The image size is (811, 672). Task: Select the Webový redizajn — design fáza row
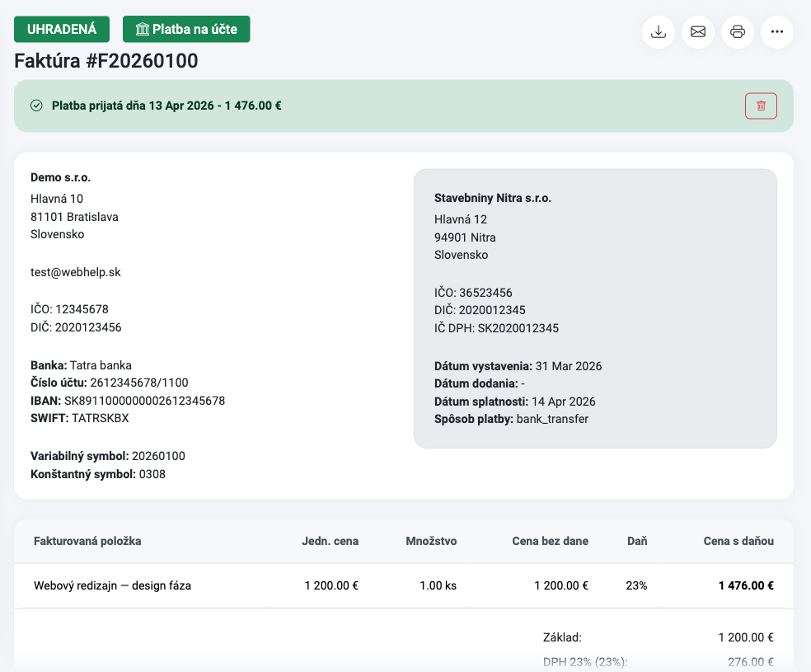(403, 585)
